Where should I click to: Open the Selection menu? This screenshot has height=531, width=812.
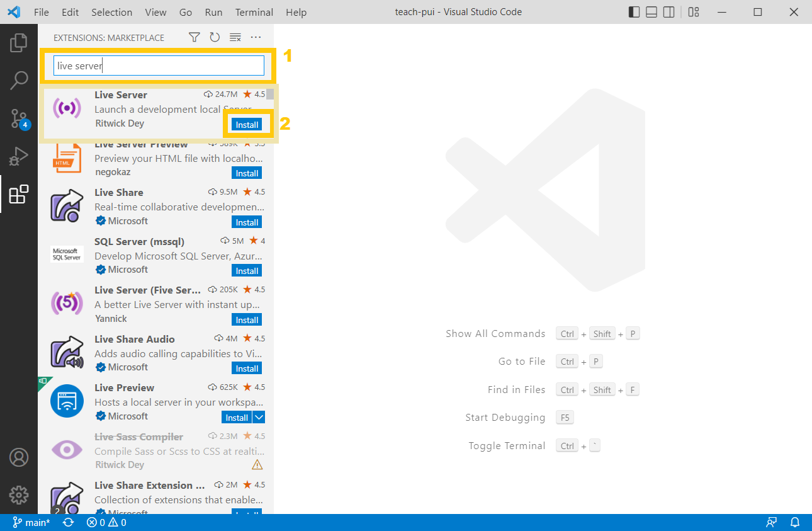[112, 12]
